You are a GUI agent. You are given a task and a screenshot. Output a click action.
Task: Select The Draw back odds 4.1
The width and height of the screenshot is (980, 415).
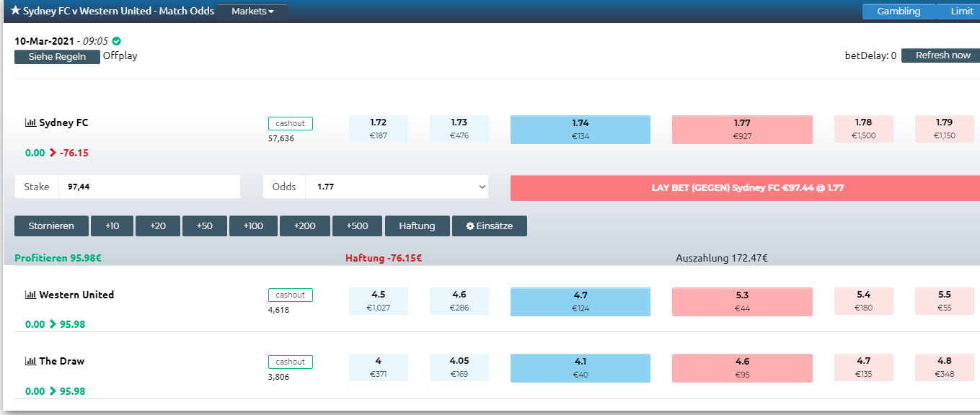pos(581,367)
